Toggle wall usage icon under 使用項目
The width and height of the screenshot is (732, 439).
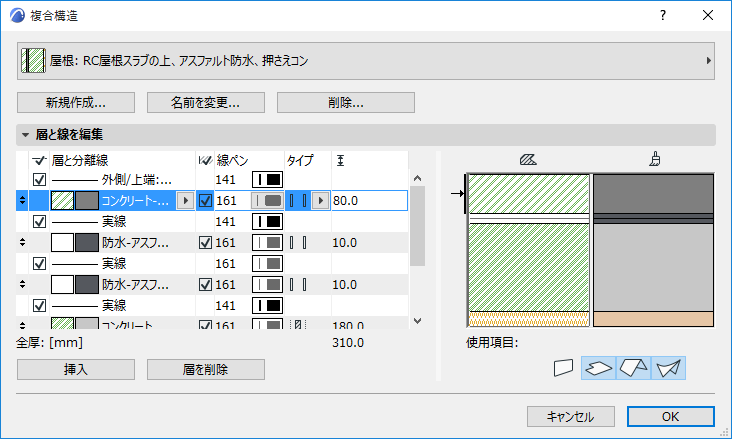point(563,368)
